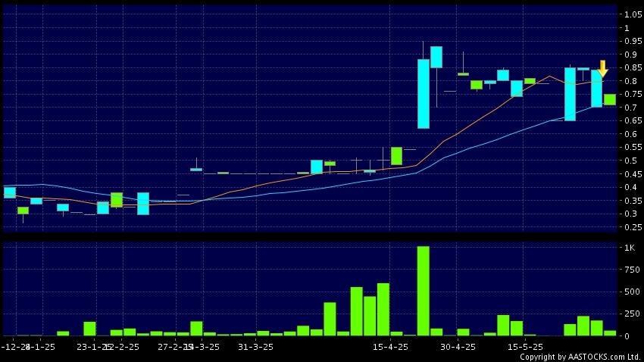This screenshot has width=644, height=362.
Task: Select the 0.65 price axis label
Action: pos(633,120)
